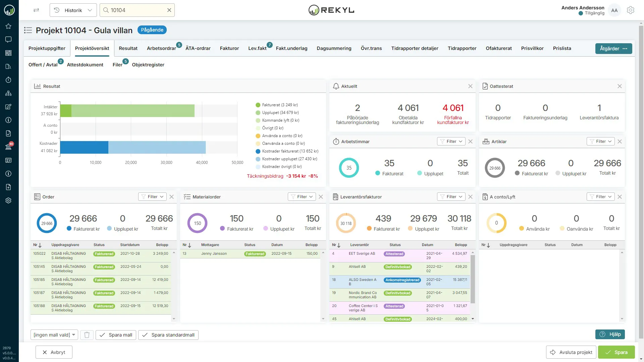644x362 pixels.
Task: Open the stacked list icon in sidebar
Action: click(x=8, y=53)
